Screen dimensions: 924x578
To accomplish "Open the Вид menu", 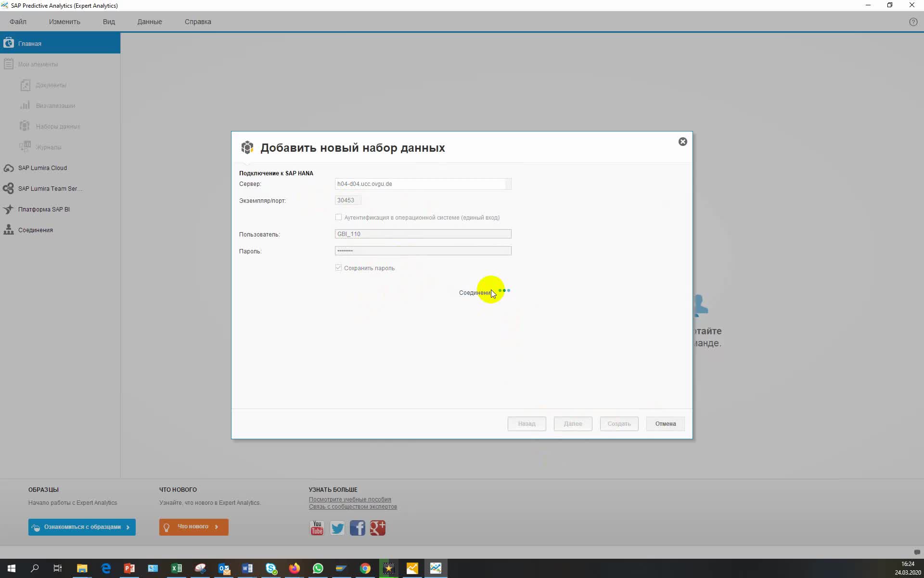I will click(109, 22).
